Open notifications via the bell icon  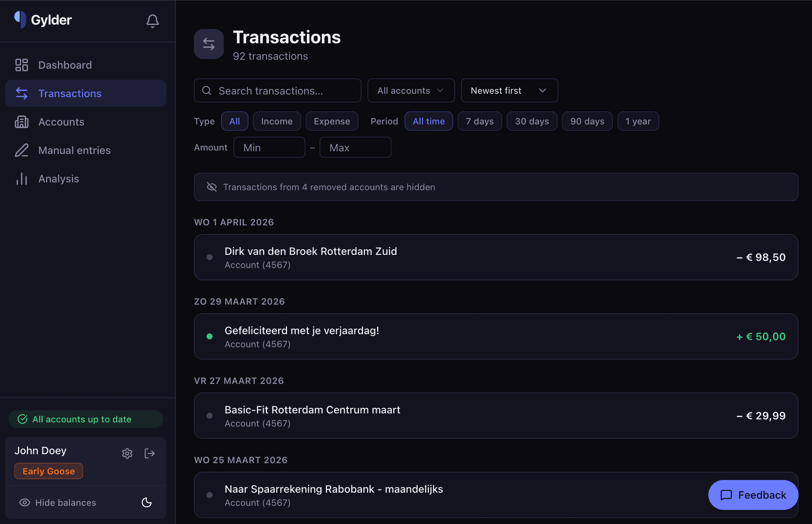[152, 21]
